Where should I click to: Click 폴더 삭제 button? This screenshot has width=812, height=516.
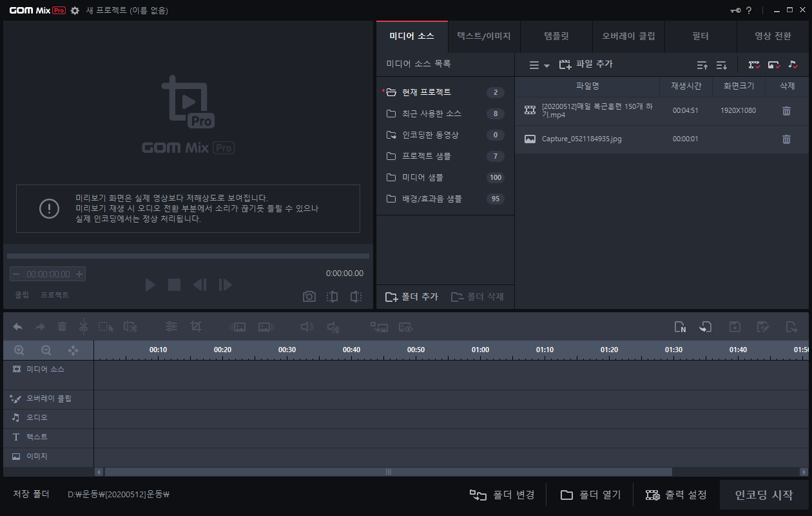tap(478, 297)
